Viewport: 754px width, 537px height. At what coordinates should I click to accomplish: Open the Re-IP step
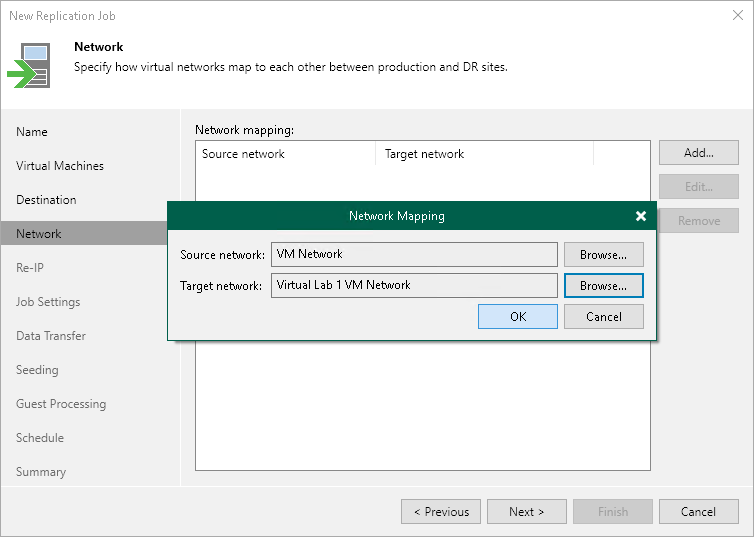[x=30, y=268]
